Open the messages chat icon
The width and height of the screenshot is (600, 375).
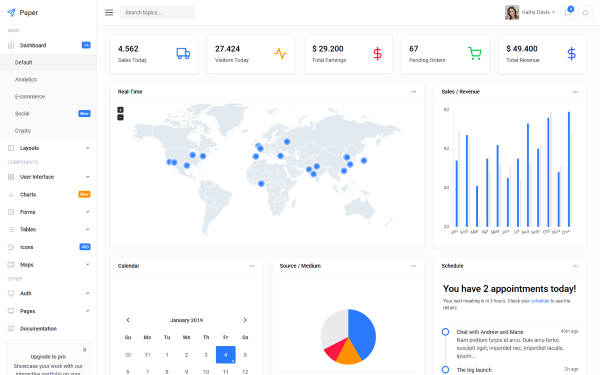pos(567,13)
